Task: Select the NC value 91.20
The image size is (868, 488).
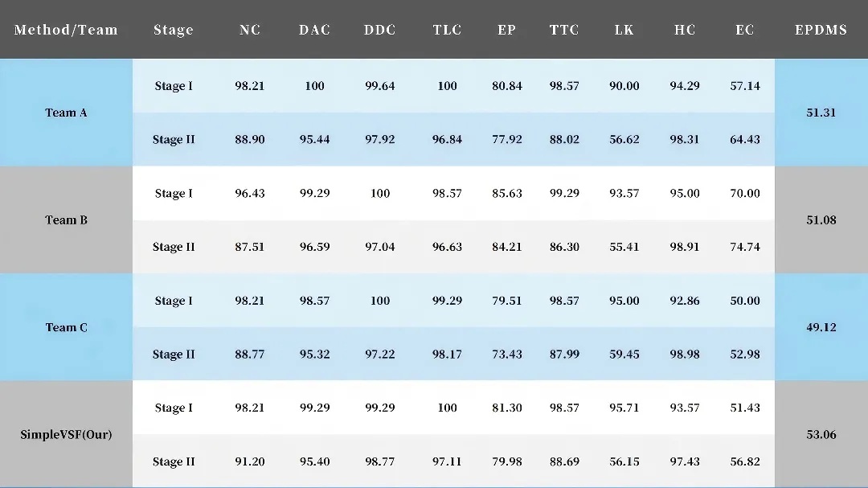Action: coord(250,461)
